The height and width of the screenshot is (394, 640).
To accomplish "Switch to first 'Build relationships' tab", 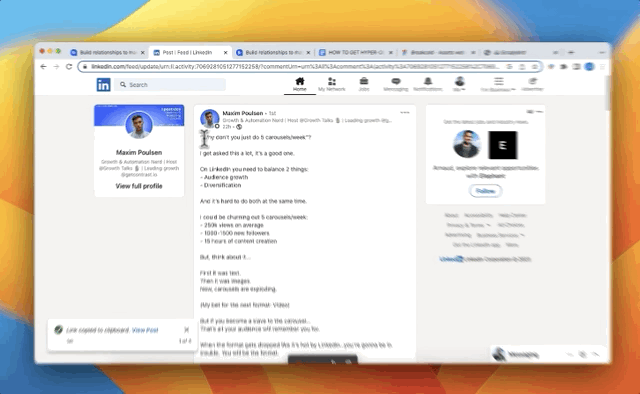I will click(107, 52).
